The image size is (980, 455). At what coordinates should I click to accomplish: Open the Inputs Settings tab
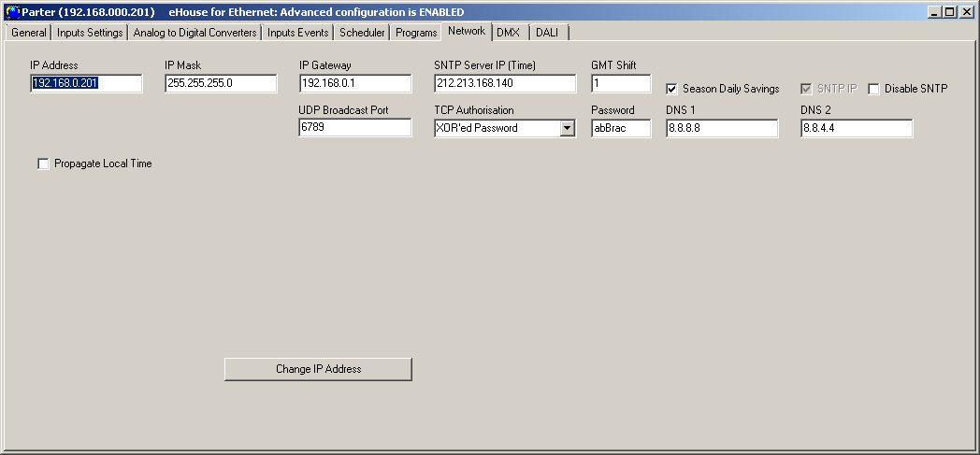(x=90, y=33)
